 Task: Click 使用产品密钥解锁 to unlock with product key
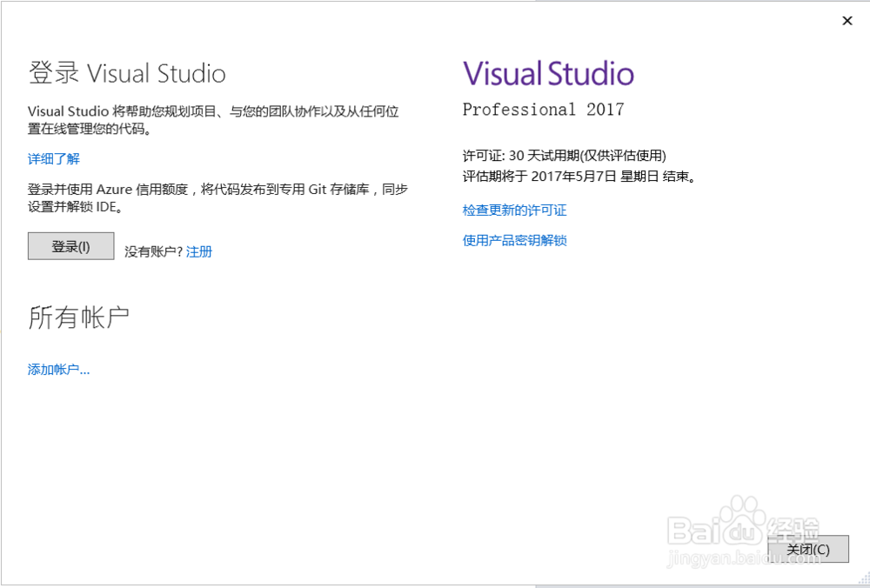[x=515, y=241]
